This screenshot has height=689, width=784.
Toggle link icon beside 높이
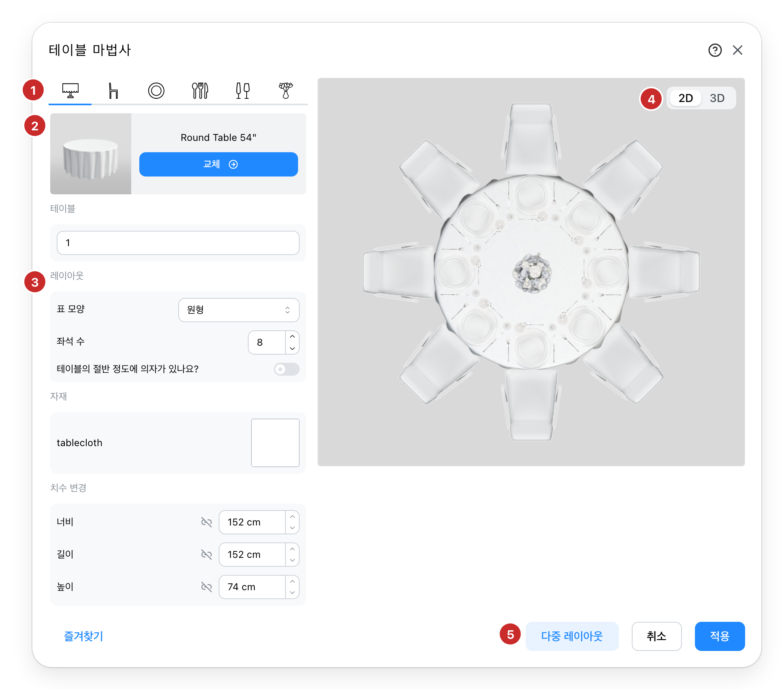pos(207,587)
